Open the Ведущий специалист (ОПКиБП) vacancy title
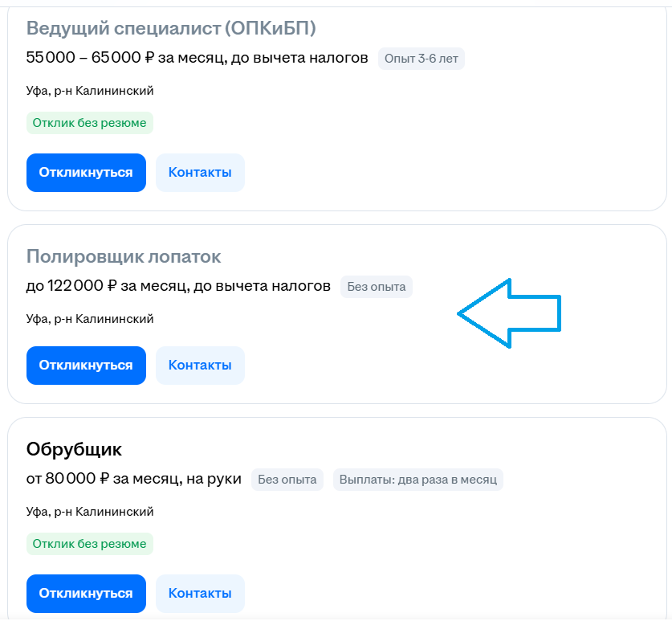 point(171,29)
